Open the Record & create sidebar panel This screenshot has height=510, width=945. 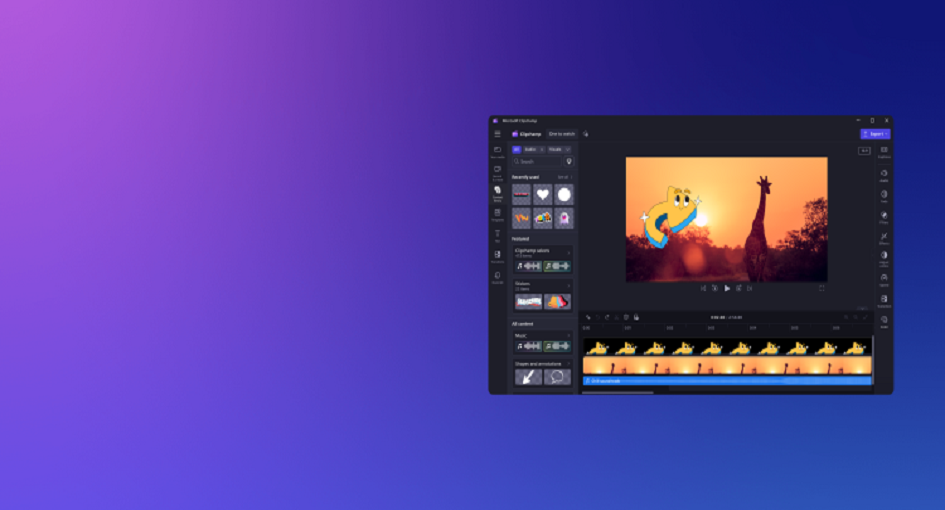[497, 173]
